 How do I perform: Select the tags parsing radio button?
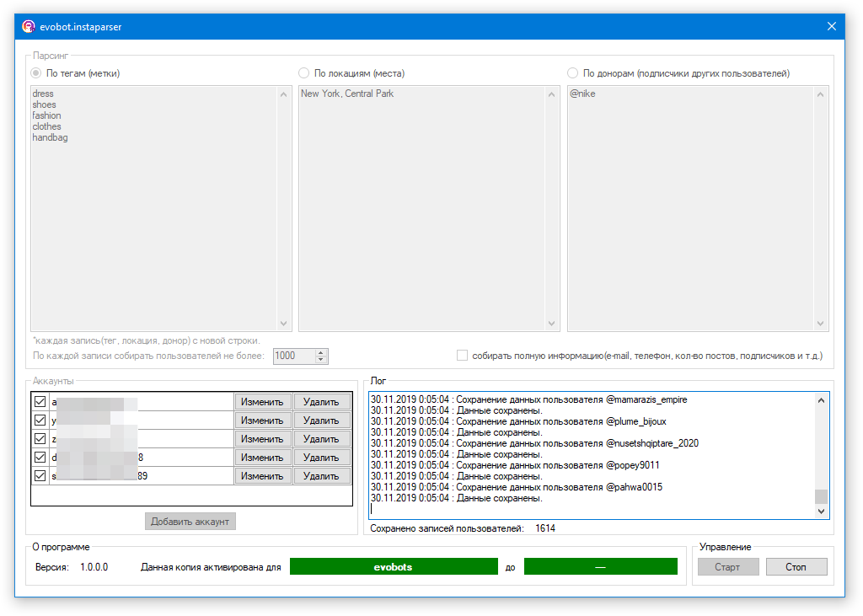(36, 73)
